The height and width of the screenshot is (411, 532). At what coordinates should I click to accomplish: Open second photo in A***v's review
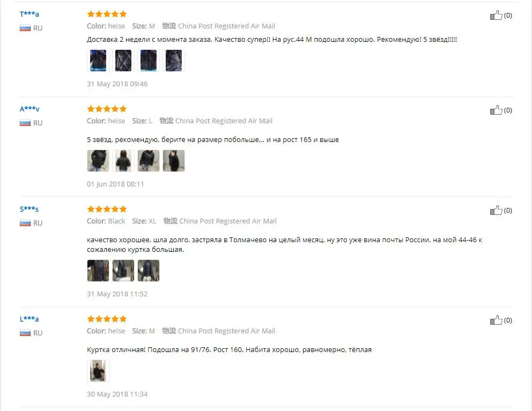tap(123, 161)
